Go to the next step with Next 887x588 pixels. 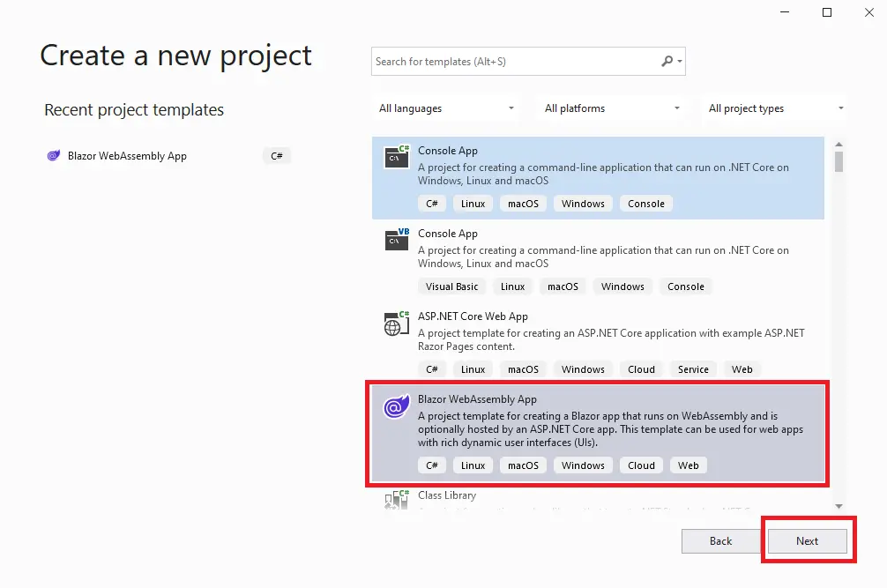[x=808, y=541]
